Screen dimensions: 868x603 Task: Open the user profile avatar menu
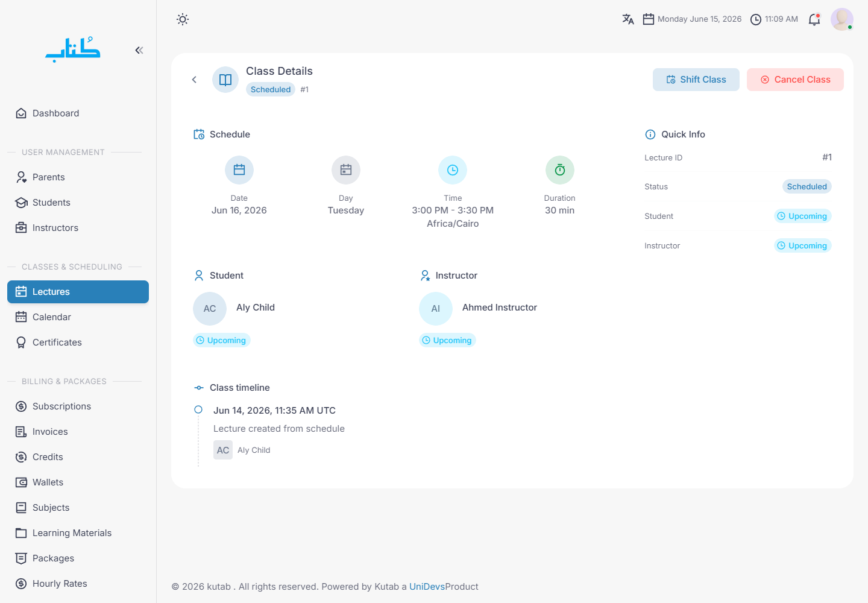point(842,19)
